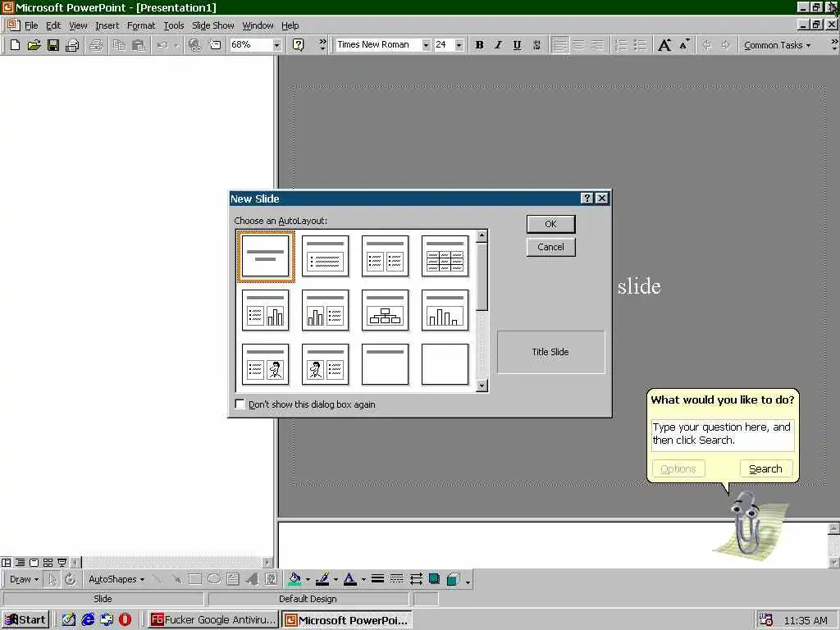Open Font Color dropdown arrow
840x630 pixels.
tap(363, 580)
